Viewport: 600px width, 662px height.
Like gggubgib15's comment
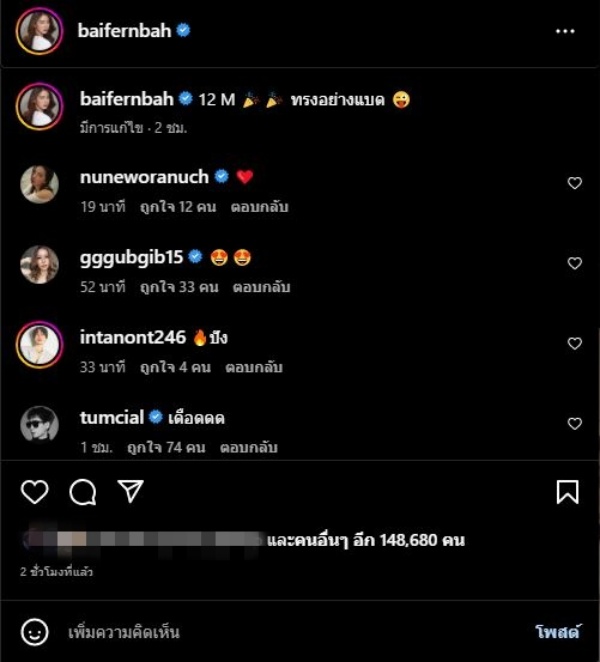click(574, 263)
